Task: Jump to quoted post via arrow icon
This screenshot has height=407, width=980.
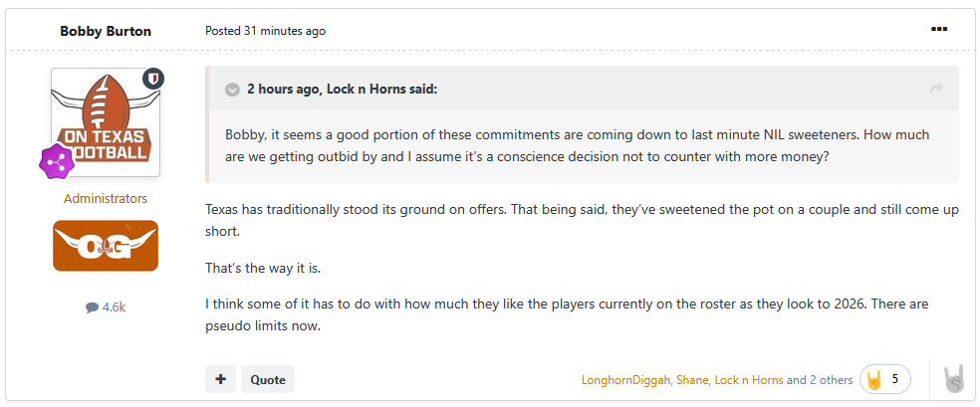Action: [x=936, y=90]
